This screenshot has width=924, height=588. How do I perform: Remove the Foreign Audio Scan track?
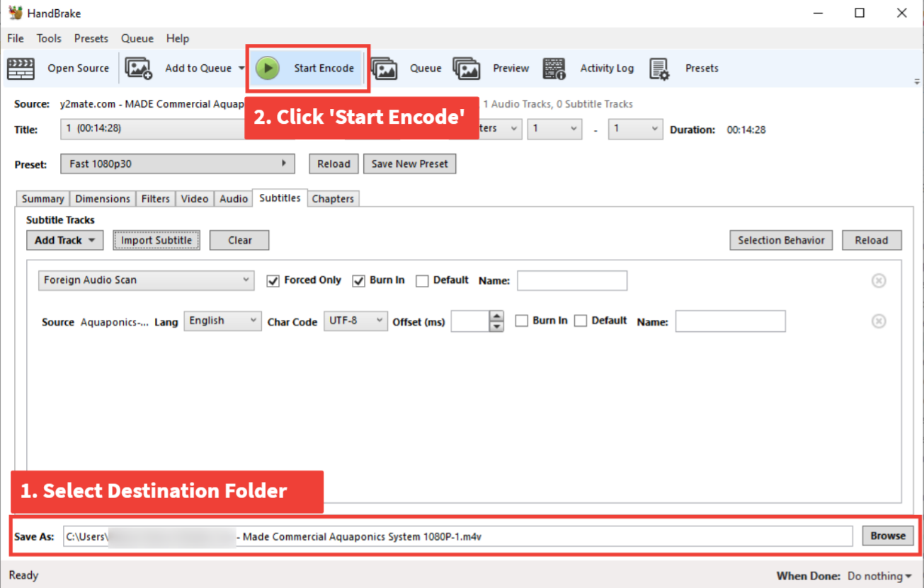coord(878,281)
